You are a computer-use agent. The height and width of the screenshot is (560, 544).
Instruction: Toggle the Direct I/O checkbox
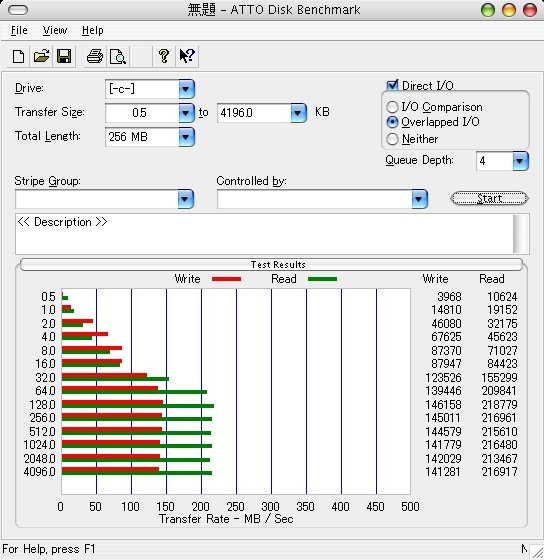point(392,85)
